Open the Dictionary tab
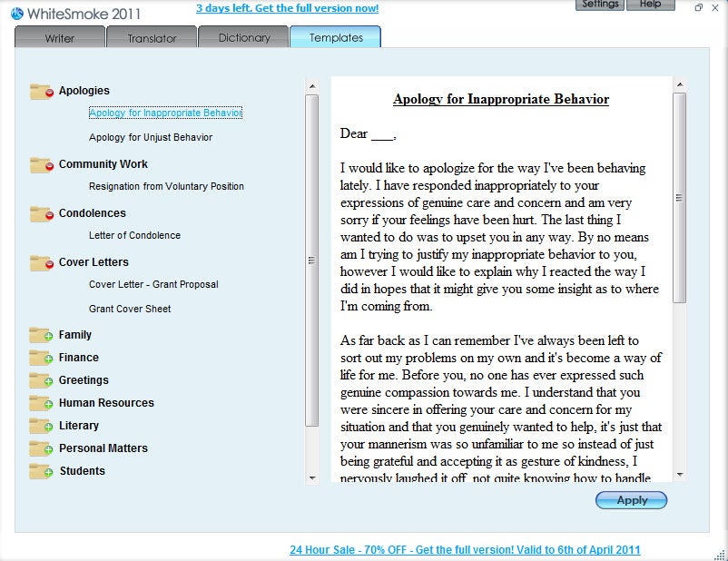This screenshot has height=561, width=728. (244, 37)
